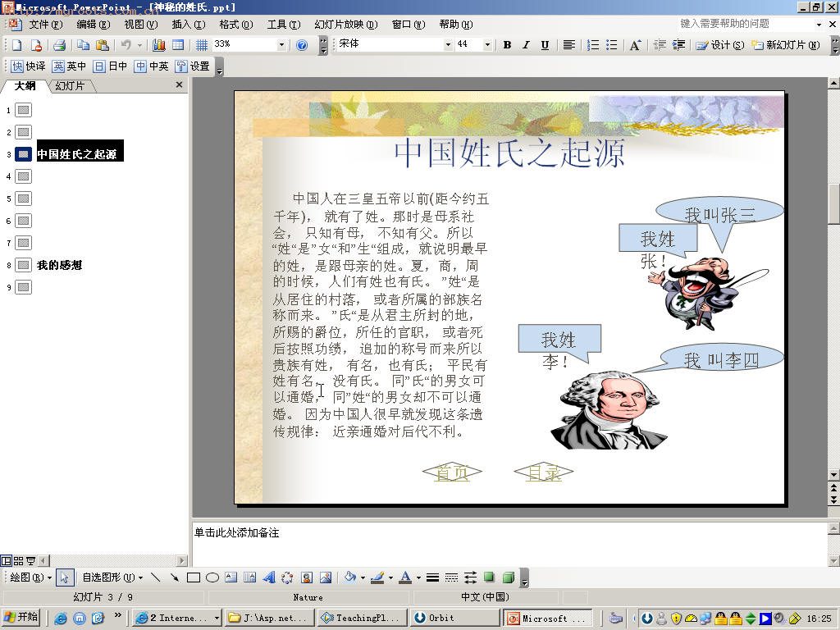Switch to the 幻灯片 Slides tab

coord(71,85)
